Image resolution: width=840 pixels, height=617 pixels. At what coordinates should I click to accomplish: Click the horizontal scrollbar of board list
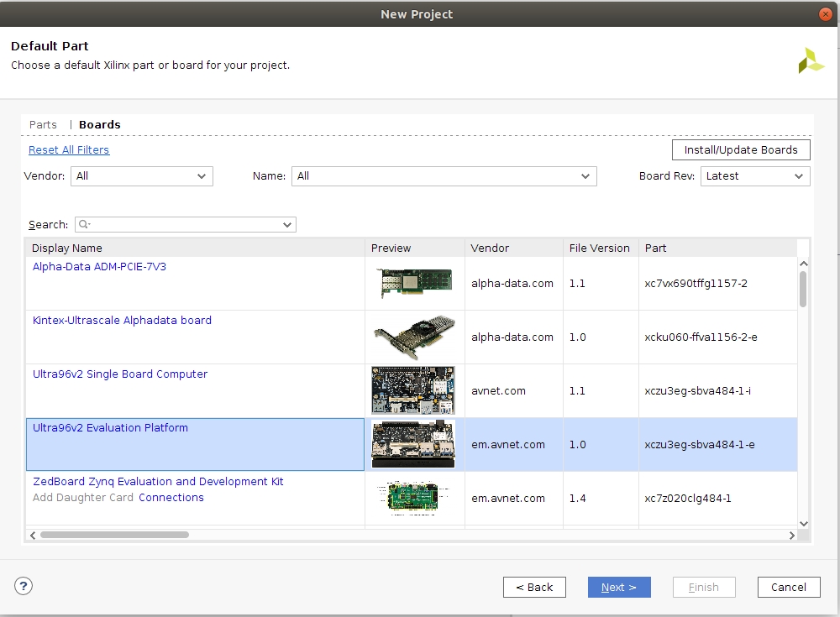[x=114, y=535]
